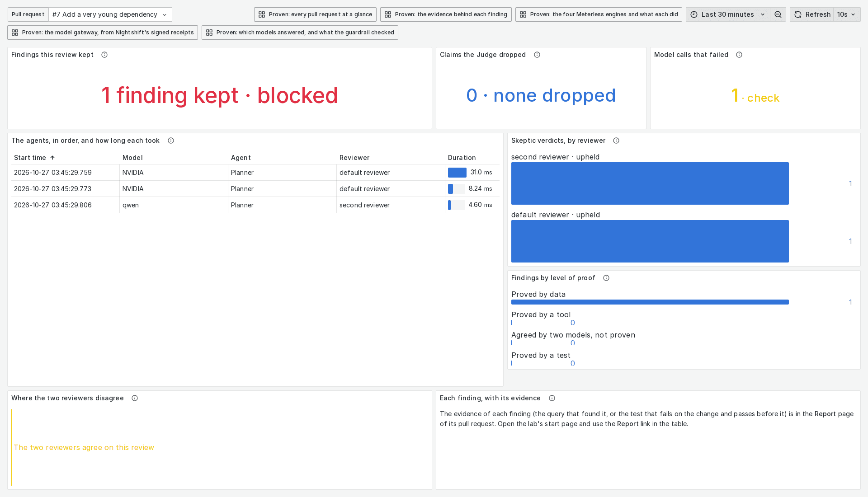Image resolution: width=868 pixels, height=497 pixels.
Task: Click the zoom out time range magnifier icon
Action: pos(778,14)
